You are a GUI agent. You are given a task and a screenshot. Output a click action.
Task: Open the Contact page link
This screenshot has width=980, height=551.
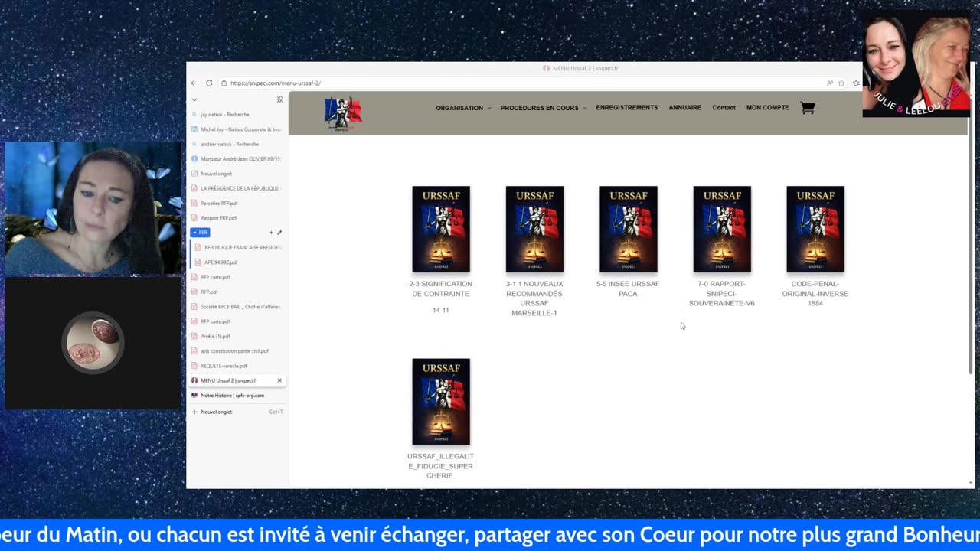(724, 108)
